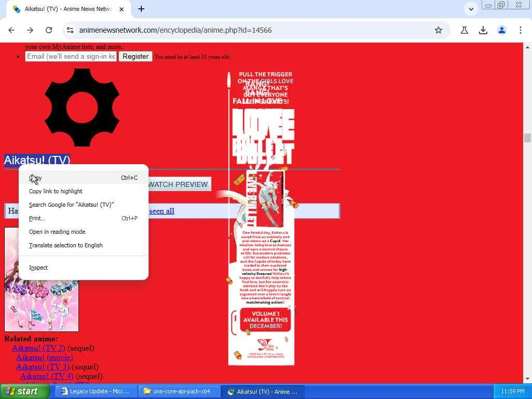Select Print... from the context menu
532x399 pixels.
pos(83,218)
